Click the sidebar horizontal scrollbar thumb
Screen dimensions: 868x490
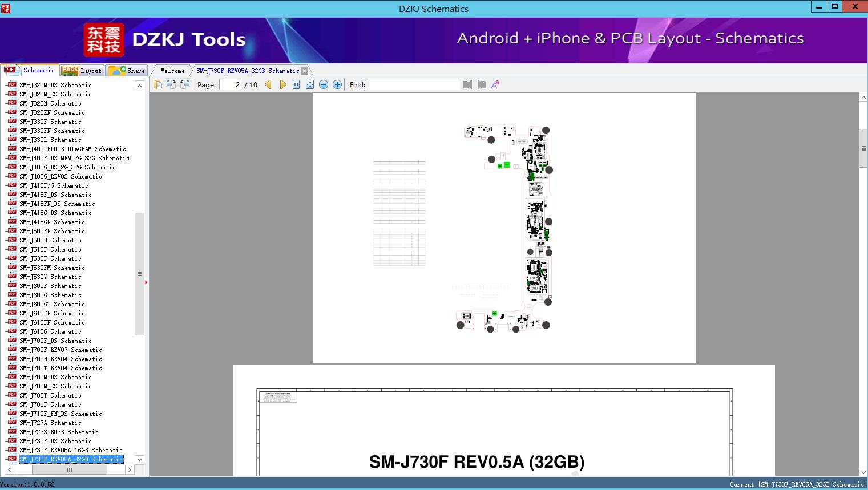pyautogui.click(x=70, y=470)
